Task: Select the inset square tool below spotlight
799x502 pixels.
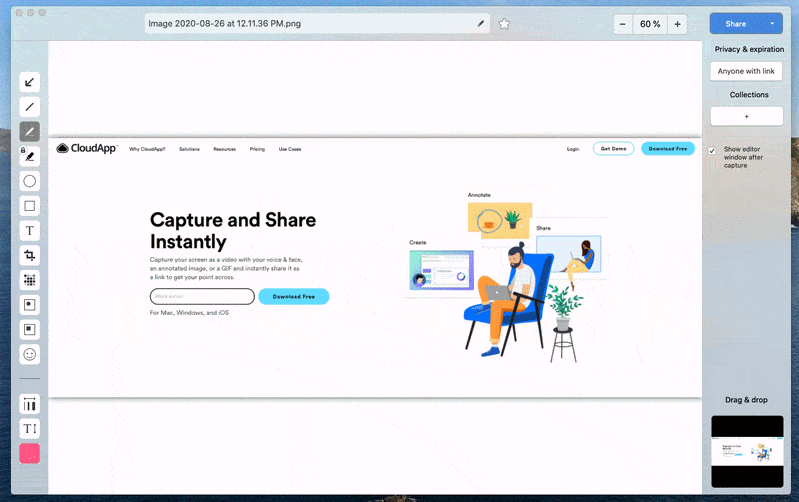Action: pyautogui.click(x=30, y=329)
